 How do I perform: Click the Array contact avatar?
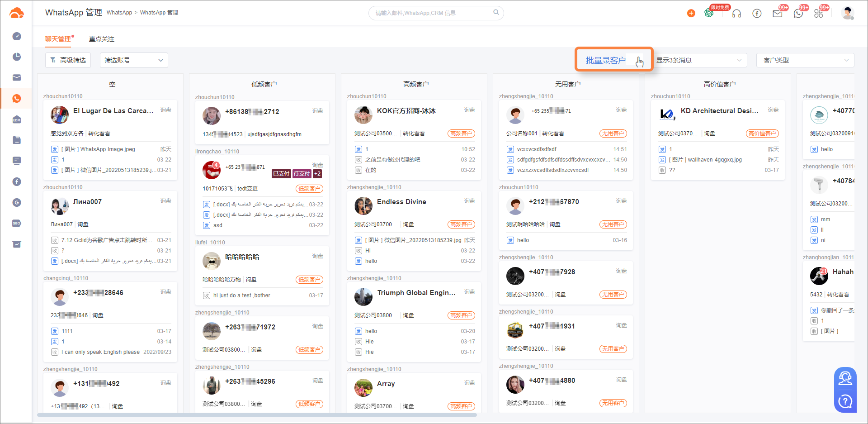363,388
